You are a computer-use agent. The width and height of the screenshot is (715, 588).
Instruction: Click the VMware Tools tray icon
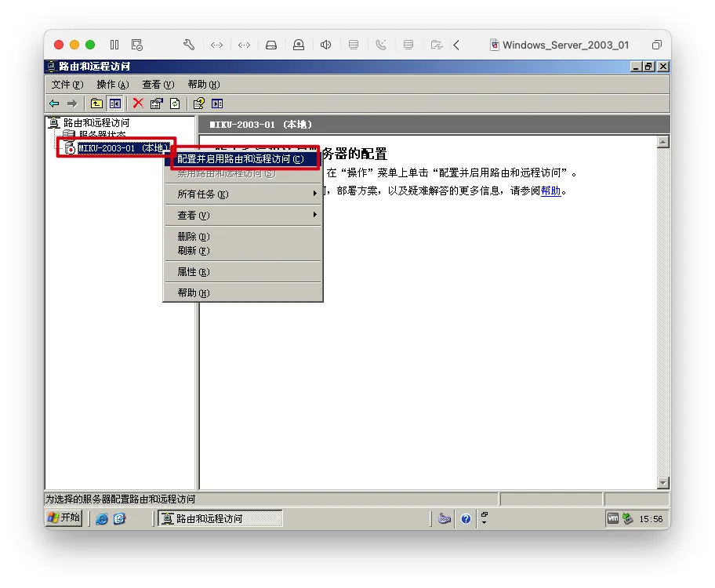click(x=613, y=518)
